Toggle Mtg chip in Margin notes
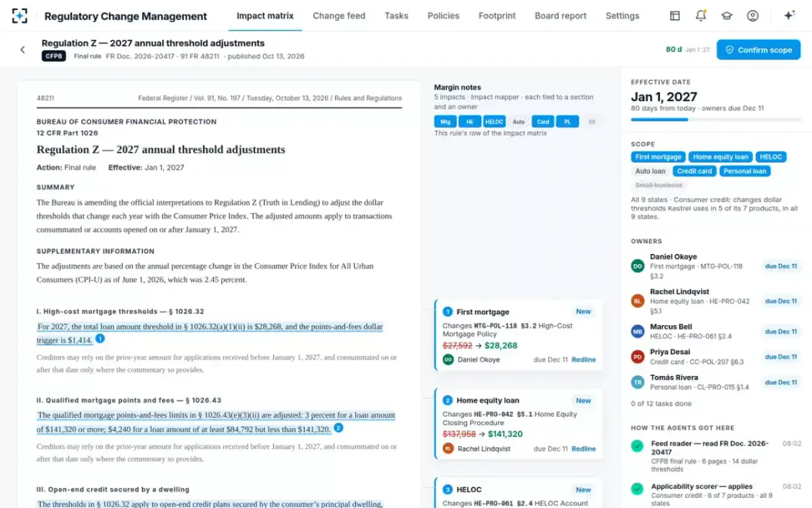812x508 pixels. tap(445, 122)
